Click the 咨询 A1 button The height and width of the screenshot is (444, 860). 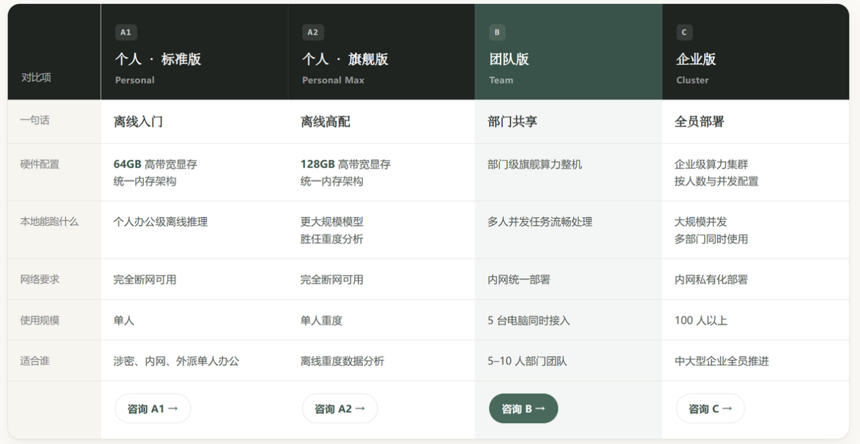tap(152, 408)
